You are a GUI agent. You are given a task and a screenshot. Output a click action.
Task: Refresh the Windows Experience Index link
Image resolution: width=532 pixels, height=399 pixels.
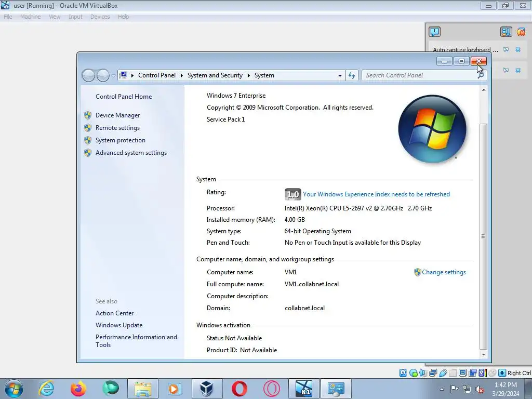pyautogui.click(x=376, y=194)
